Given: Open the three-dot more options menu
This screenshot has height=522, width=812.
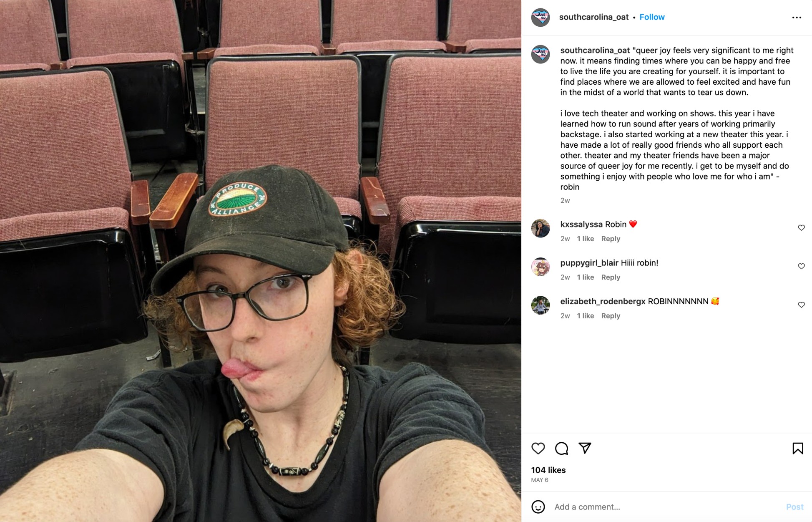Looking at the screenshot, I should (797, 18).
